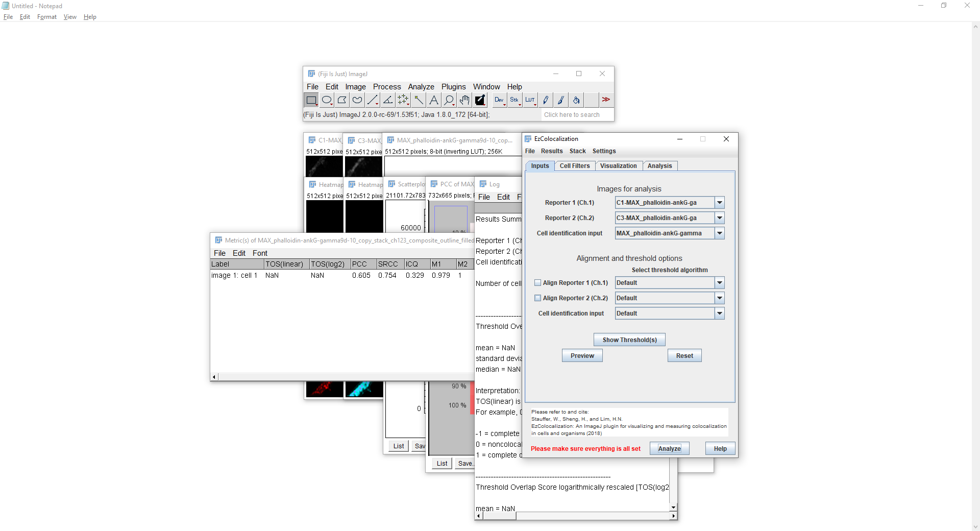
Task: Switch to the Cell Filters tab
Action: coord(574,166)
